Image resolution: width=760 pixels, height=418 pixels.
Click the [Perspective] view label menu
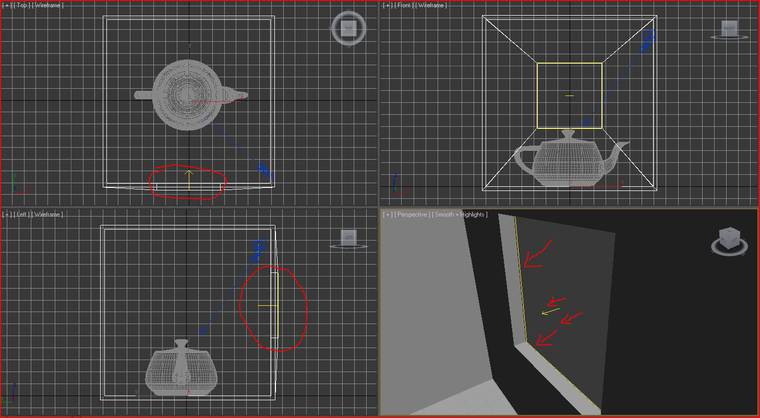[x=411, y=214]
